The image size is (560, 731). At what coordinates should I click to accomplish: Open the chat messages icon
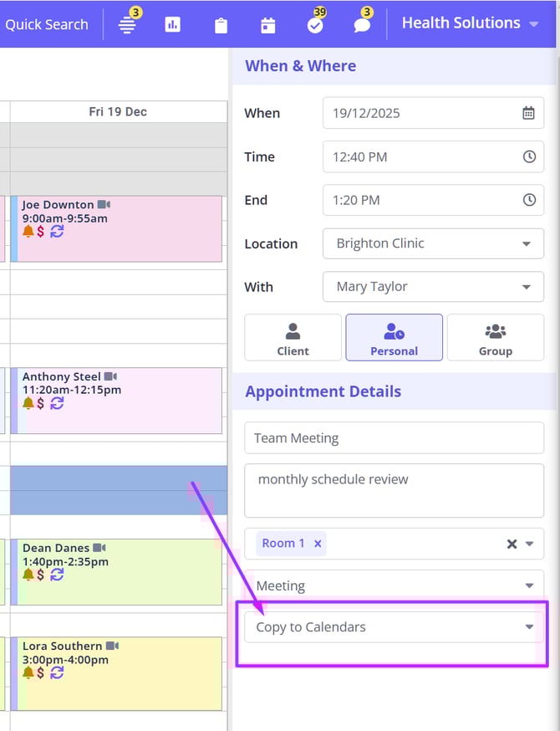coord(362,25)
